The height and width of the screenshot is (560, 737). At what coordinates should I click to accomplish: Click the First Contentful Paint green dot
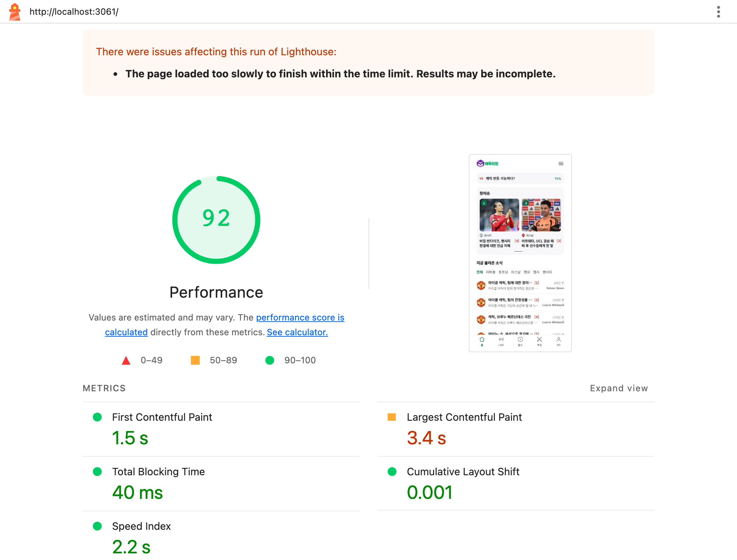(x=97, y=417)
